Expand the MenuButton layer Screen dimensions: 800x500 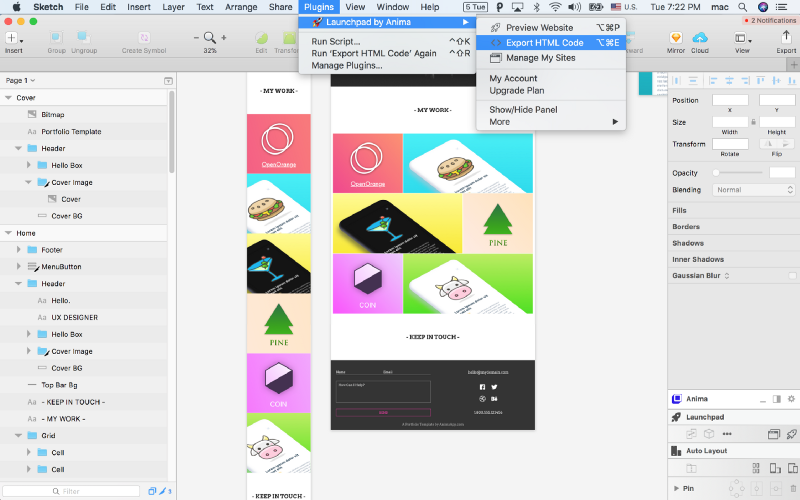pyautogui.click(x=18, y=267)
